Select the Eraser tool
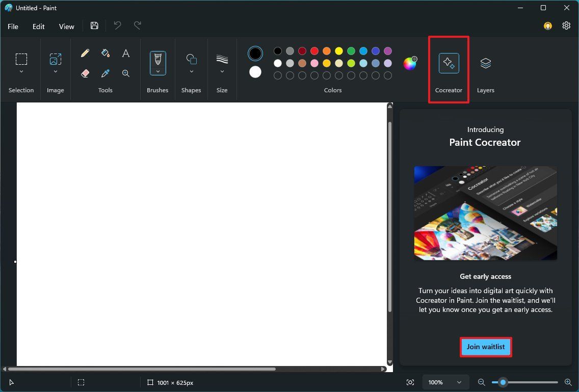The height and width of the screenshot is (392, 579). (x=85, y=73)
